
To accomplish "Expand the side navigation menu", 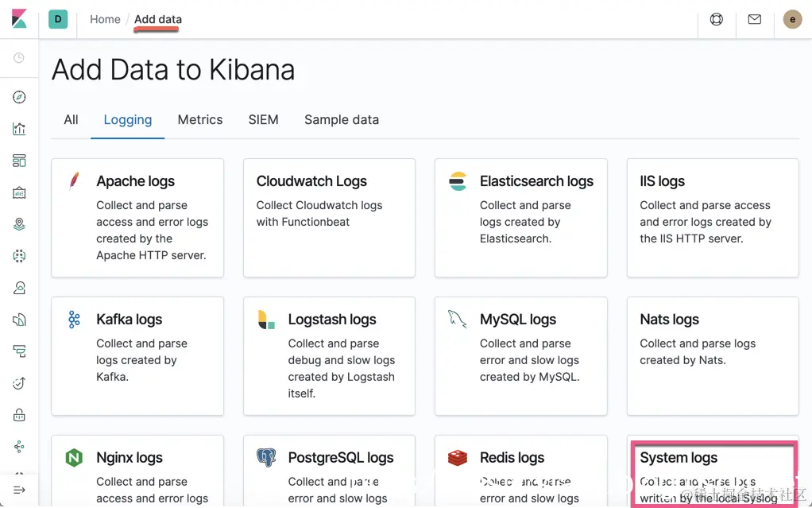I will (19, 490).
